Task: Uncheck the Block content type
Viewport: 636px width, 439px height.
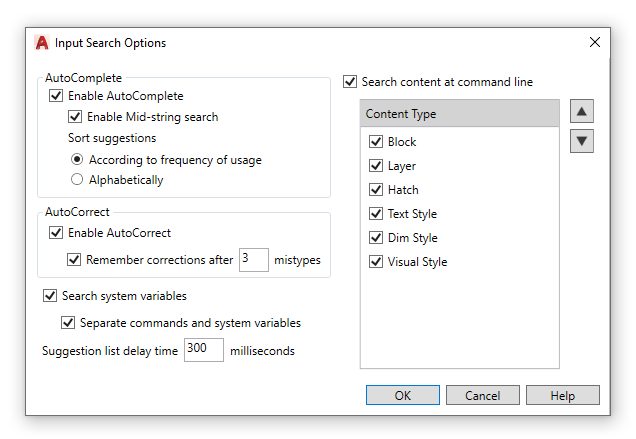Action: [376, 142]
